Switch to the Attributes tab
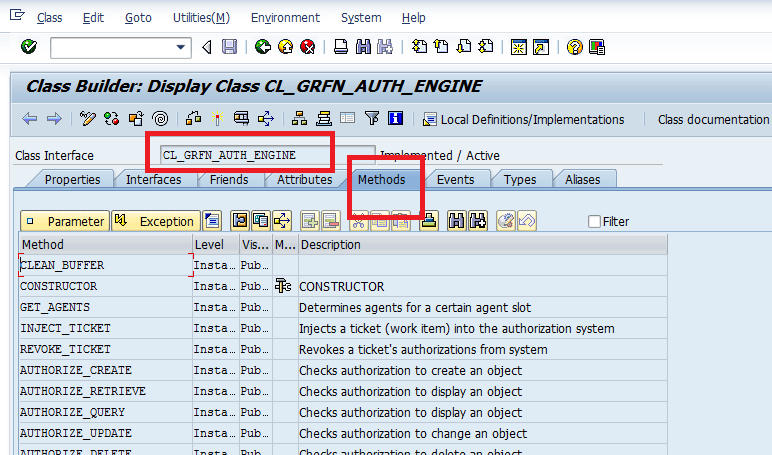The width and height of the screenshot is (772, 455). click(305, 179)
